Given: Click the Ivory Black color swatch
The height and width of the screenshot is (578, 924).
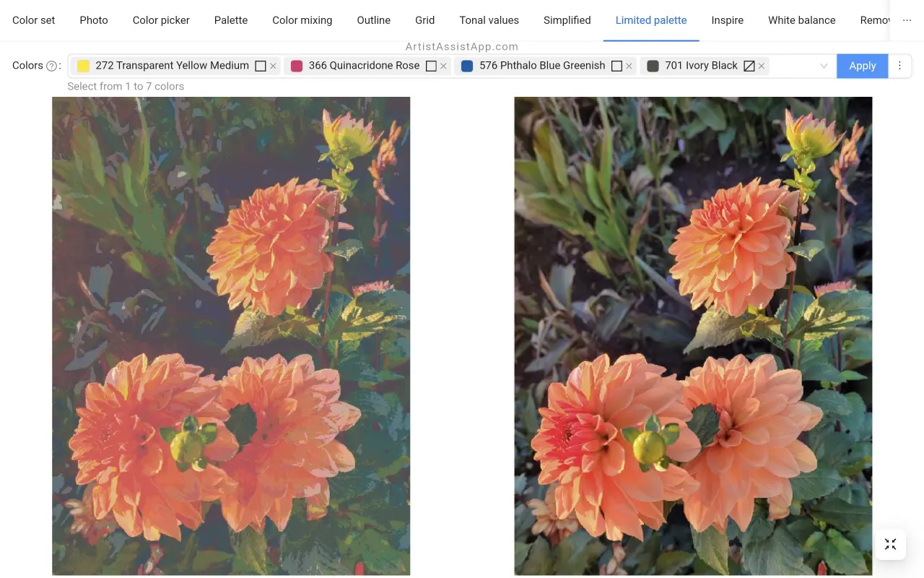Looking at the screenshot, I should pos(653,66).
